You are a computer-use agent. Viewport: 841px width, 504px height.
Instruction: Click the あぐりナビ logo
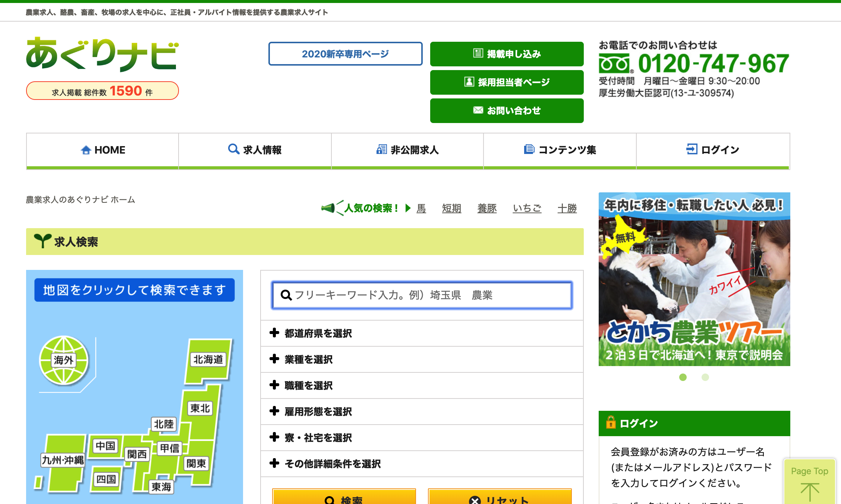coord(103,55)
